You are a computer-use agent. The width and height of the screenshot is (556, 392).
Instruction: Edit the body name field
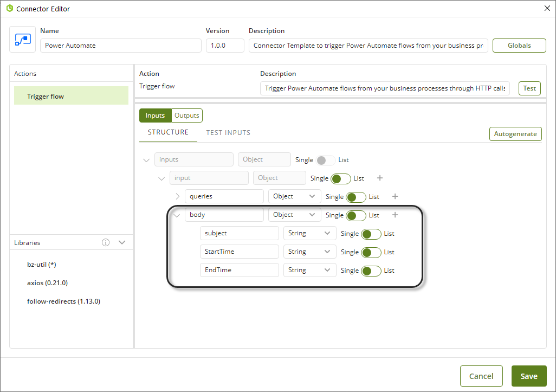pos(224,215)
